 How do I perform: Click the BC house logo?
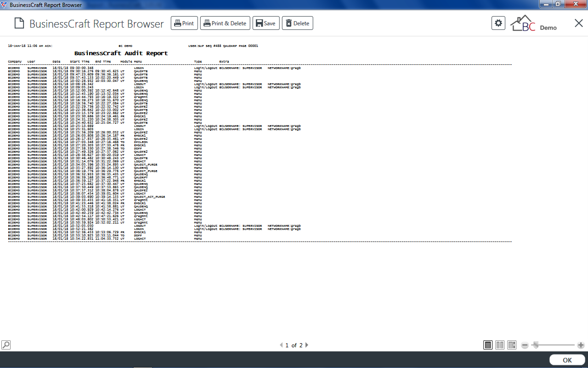pos(523,23)
